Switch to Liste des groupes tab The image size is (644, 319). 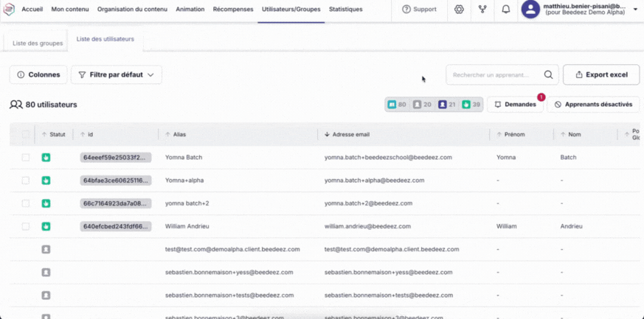[x=38, y=43]
